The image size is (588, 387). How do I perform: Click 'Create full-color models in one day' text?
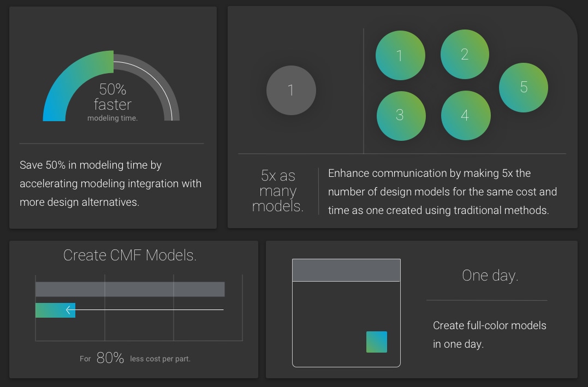tap(489, 335)
